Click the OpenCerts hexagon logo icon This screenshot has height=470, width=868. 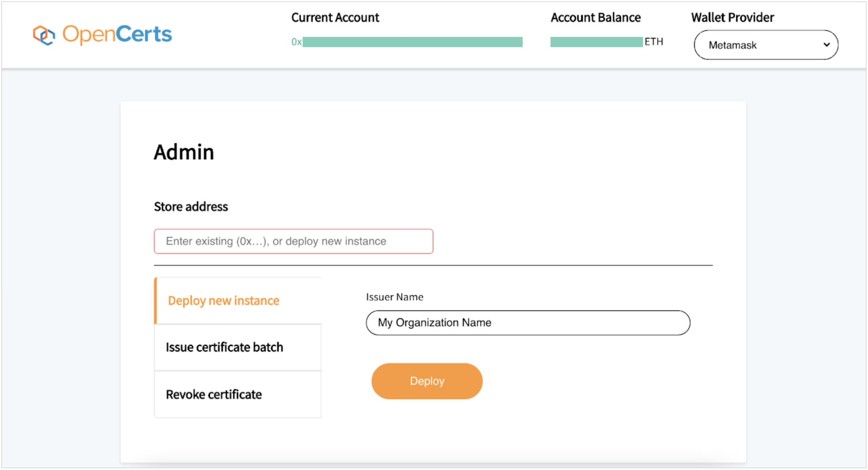click(44, 35)
